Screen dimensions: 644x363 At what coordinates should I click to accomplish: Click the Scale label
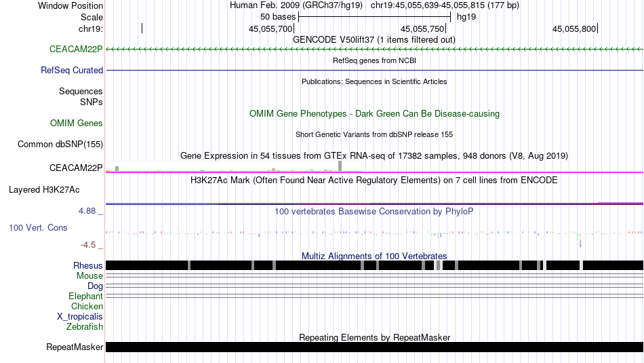point(92,17)
